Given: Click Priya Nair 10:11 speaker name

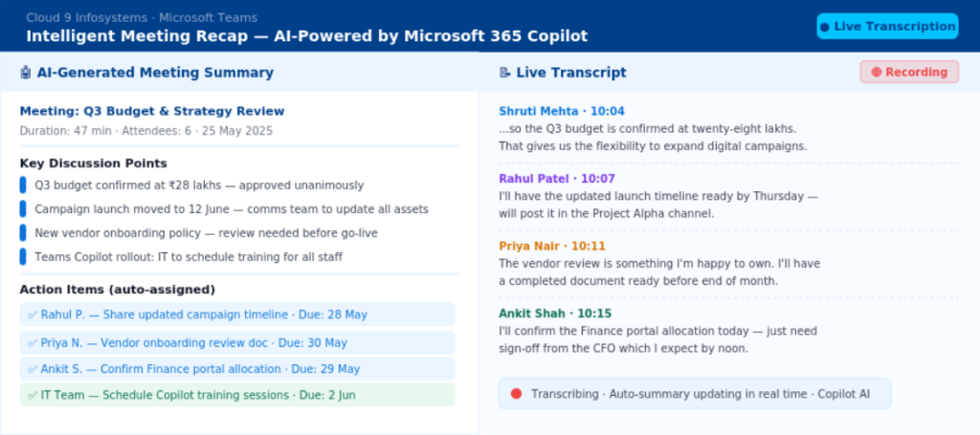Looking at the screenshot, I should tap(552, 246).
